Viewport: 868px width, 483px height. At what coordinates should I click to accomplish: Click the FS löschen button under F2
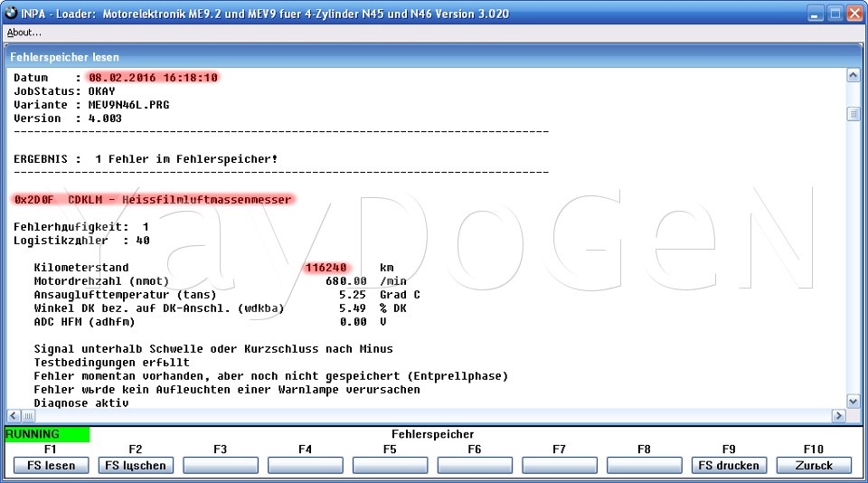click(136, 465)
